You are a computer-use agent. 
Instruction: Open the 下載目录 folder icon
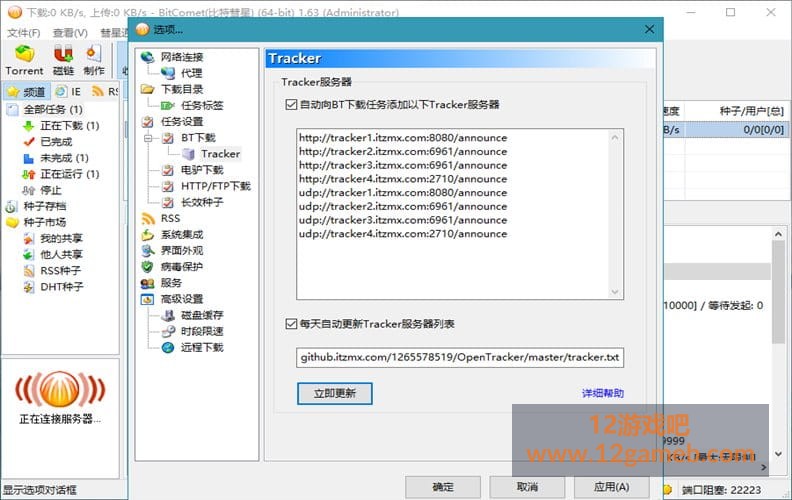tap(147, 89)
